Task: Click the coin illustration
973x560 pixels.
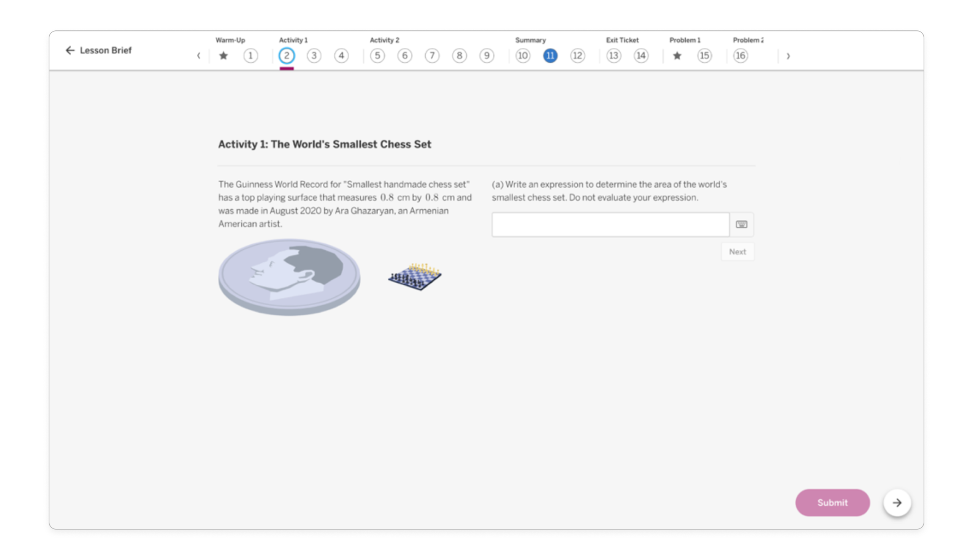Action: 289,277
